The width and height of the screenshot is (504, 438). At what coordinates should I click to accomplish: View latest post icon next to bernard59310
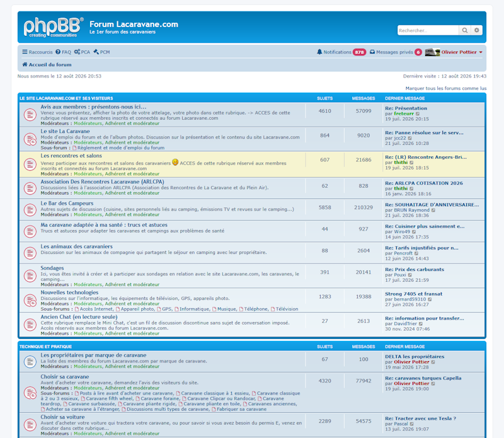pyautogui.click(x=430, y=299)
